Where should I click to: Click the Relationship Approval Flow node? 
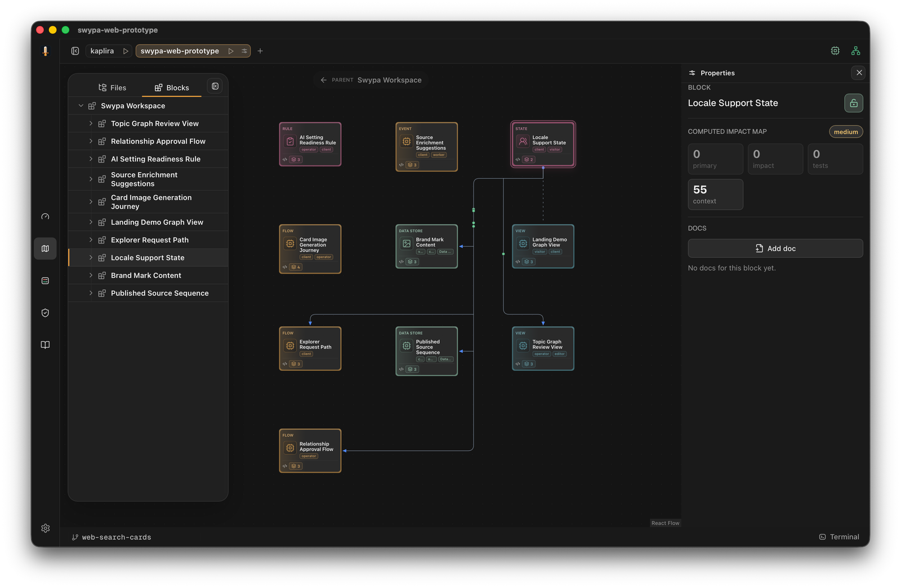point(310,451)
